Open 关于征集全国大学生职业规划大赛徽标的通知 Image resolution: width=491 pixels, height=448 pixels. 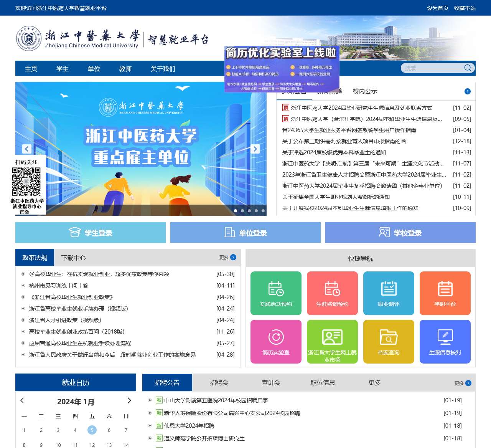click(x=336, y=197)
